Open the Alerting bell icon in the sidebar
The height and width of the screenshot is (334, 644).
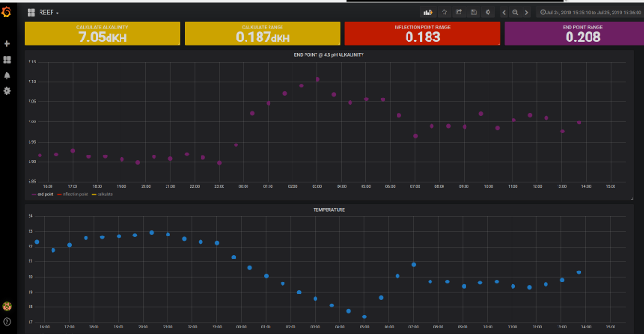(x=7, y=75)
